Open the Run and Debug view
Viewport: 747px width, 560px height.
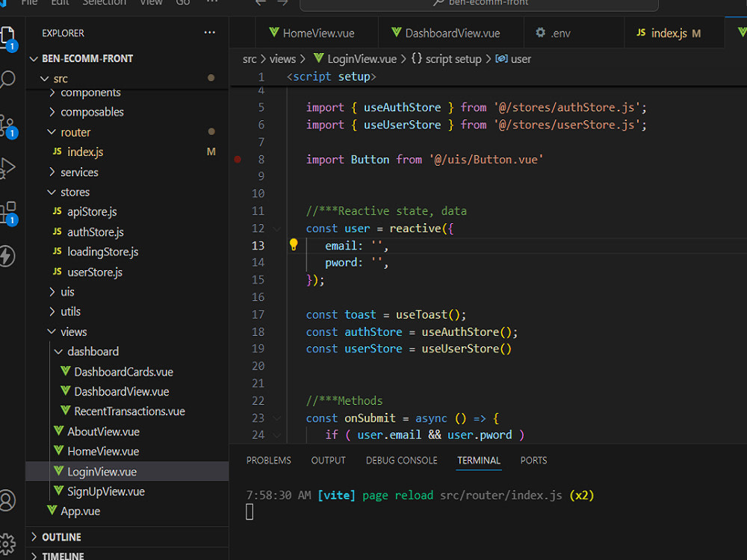click(x=7, y=168)
